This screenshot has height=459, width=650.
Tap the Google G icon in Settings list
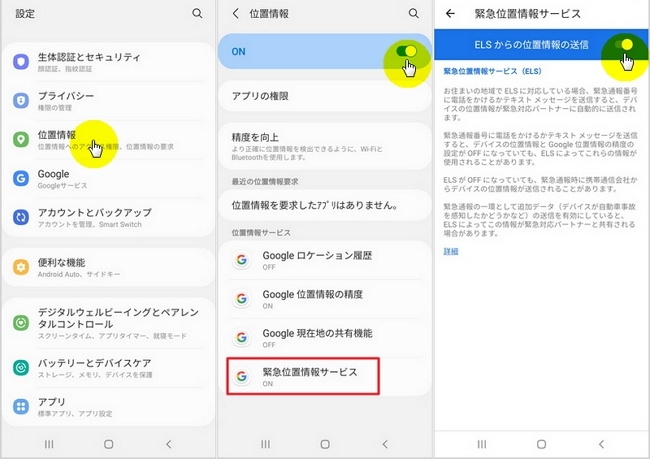[21, 178]
